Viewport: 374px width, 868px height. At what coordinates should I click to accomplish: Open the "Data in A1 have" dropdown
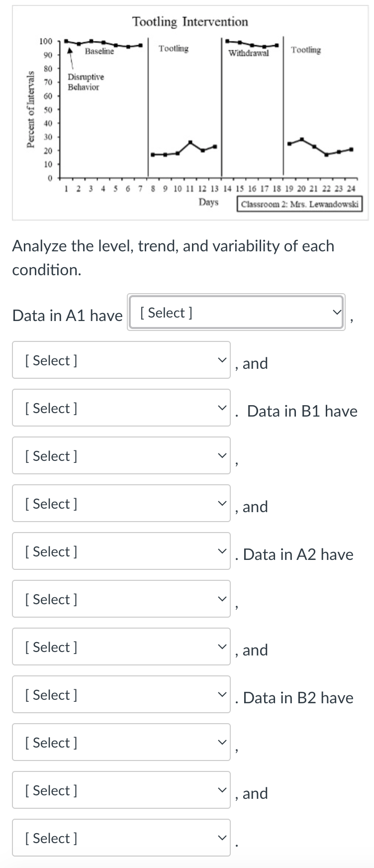pos(236,313)
